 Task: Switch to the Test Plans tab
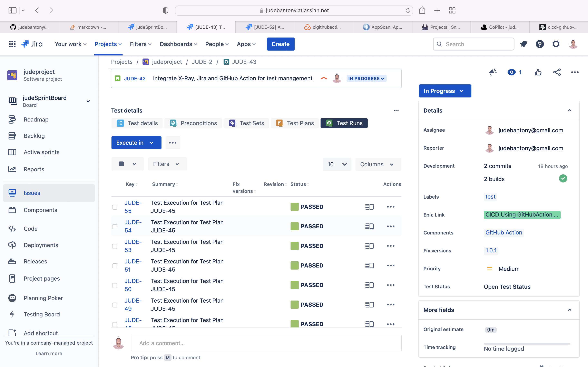click(295, 123)
